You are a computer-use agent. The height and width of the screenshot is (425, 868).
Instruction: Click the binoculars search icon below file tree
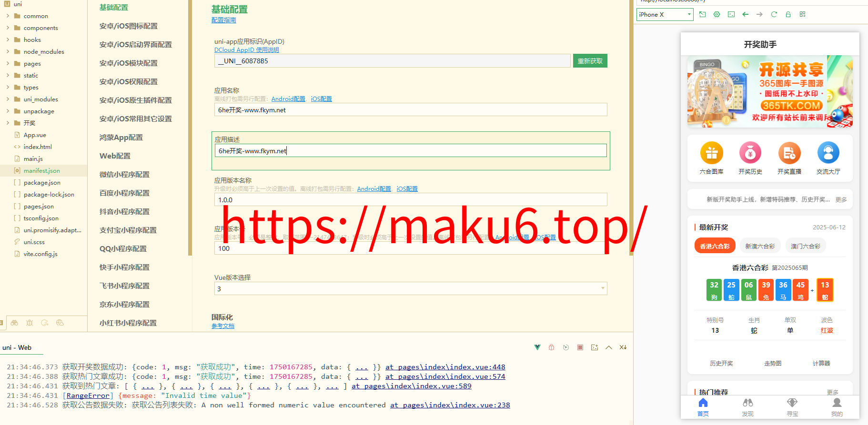14,323
